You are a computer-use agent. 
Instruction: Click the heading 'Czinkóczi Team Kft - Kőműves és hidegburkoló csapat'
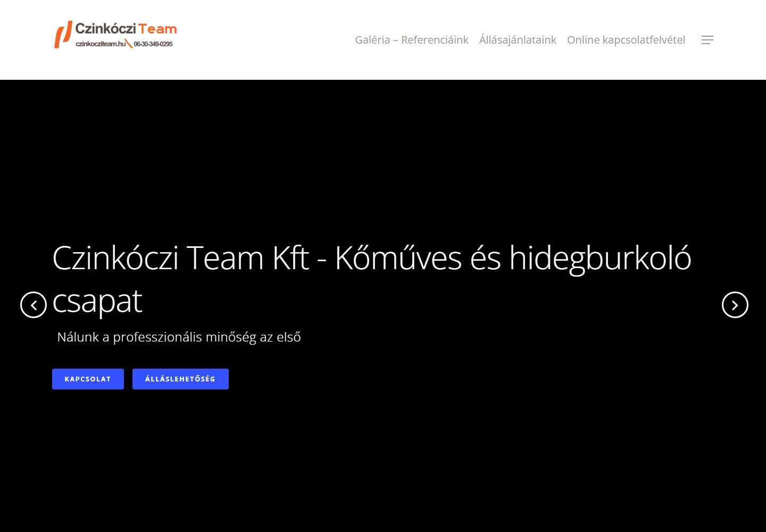coord(372,279)
